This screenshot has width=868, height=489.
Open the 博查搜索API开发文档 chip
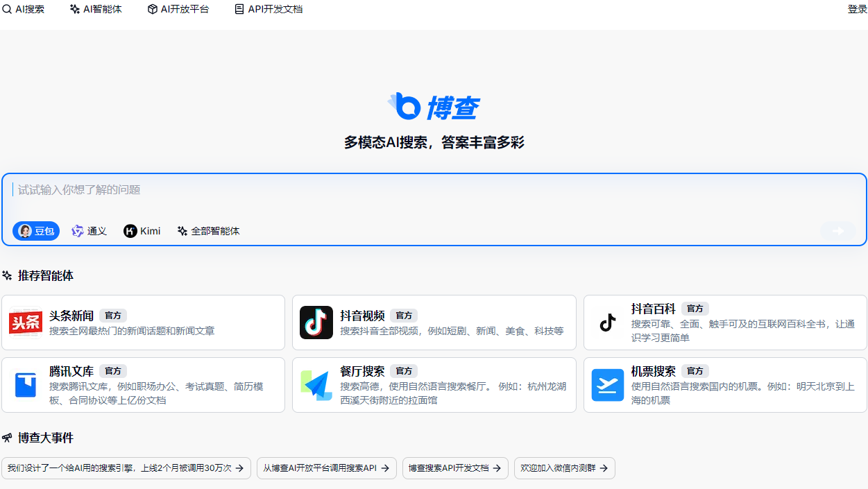[455, 468]
